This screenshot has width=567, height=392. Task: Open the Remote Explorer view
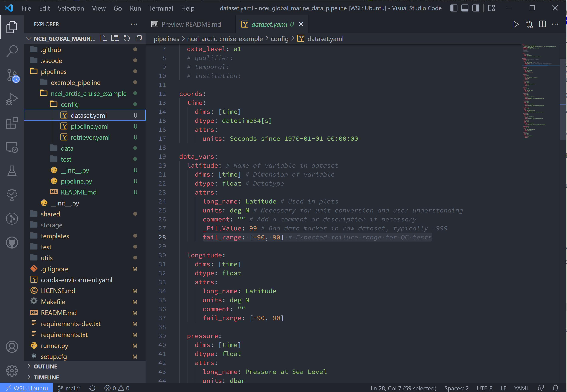(x=12, y=147)
